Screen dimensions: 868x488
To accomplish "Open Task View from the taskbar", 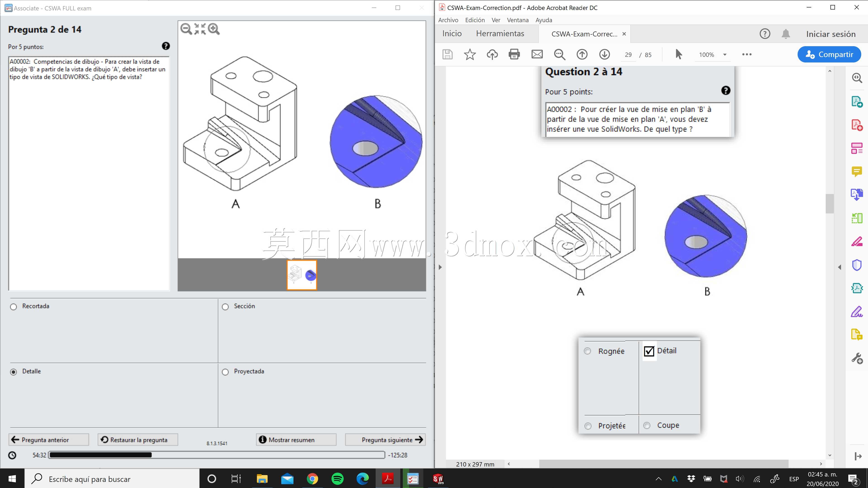I will [x=236, y=478].
